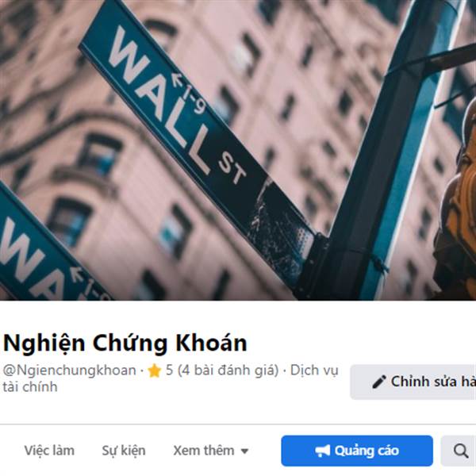Click the megaphone icon on Quảng cáo

click(x=322, y=451)
